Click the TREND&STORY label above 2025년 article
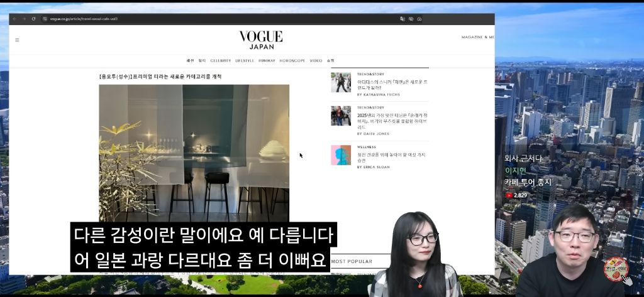The width and height of the screenshot is (644, 297). point(370,107)
